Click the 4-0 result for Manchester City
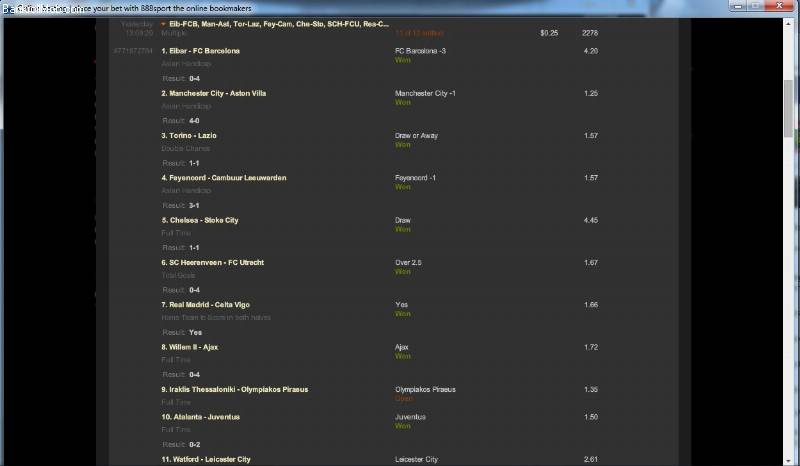 point(194,121)
